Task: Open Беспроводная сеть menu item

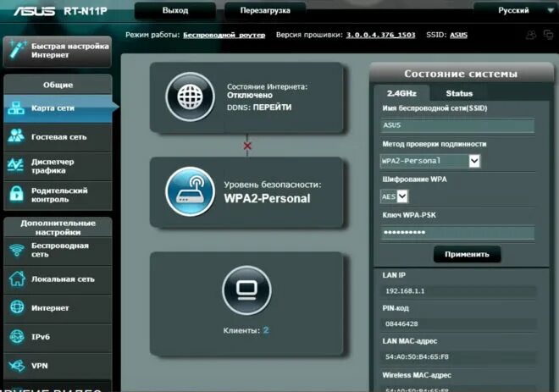Action: [x=58, y=250]
